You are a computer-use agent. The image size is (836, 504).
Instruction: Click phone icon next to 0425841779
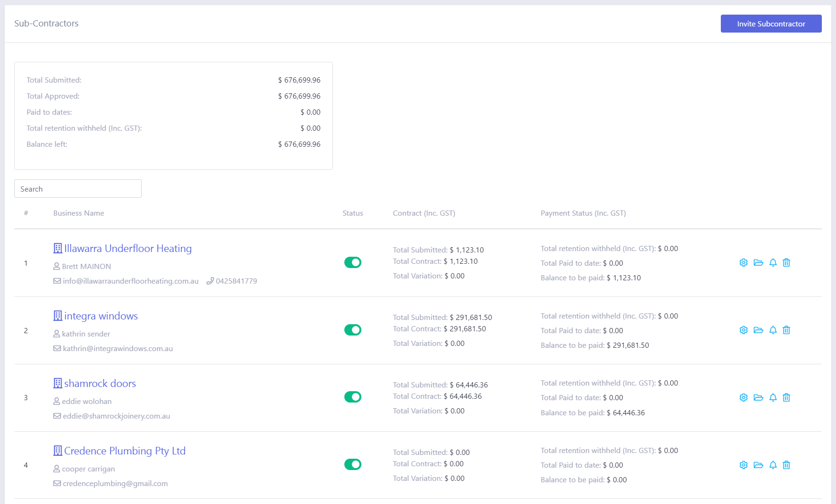coord(210,281)
